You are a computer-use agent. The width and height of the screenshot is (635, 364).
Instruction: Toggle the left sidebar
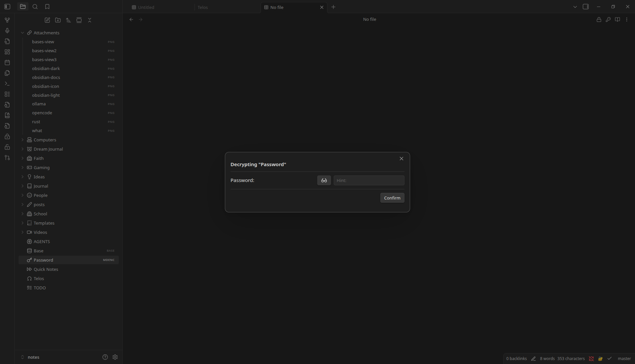(7, 7)
